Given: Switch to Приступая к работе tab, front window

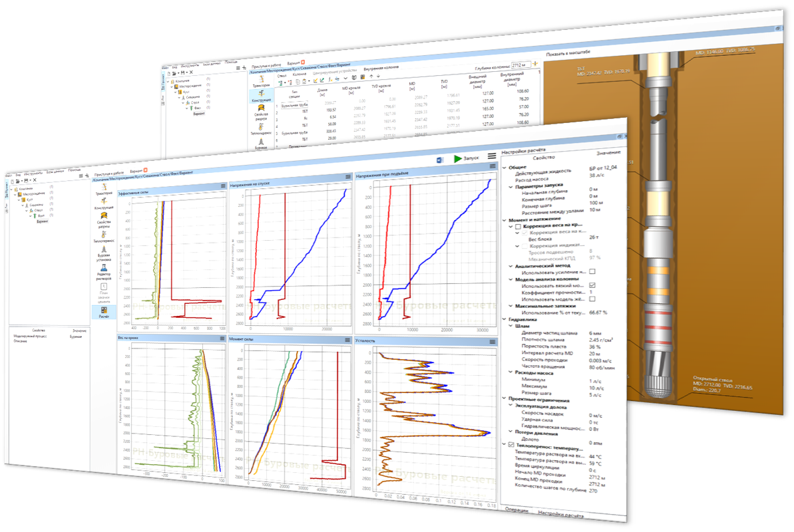Looking at the screenshot, I should click(x=109, y=173).
